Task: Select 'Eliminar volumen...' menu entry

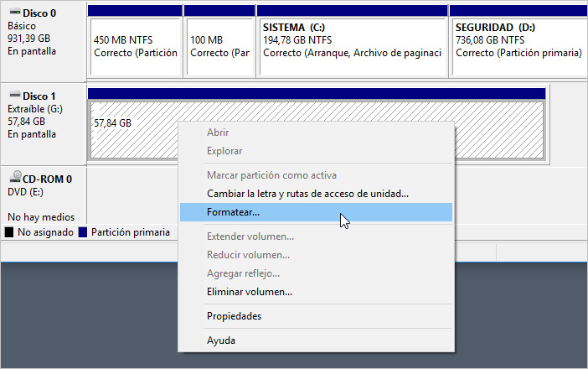Action: [249, 292]
